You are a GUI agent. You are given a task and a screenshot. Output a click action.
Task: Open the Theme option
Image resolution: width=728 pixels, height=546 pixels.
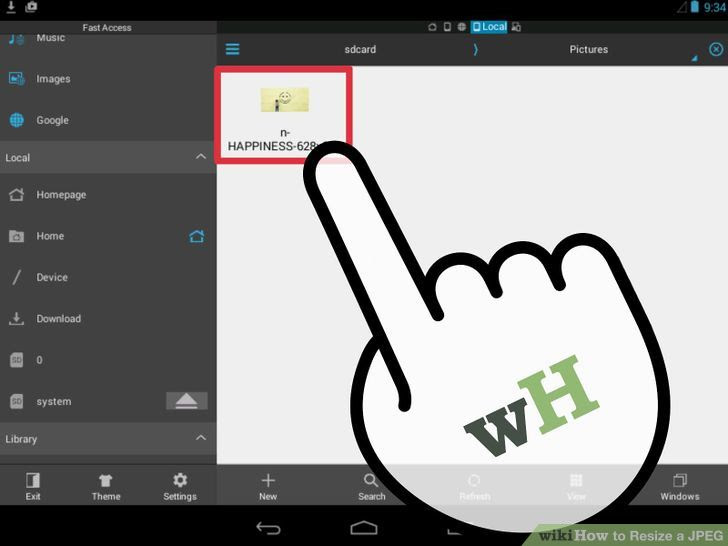(106, 487)
